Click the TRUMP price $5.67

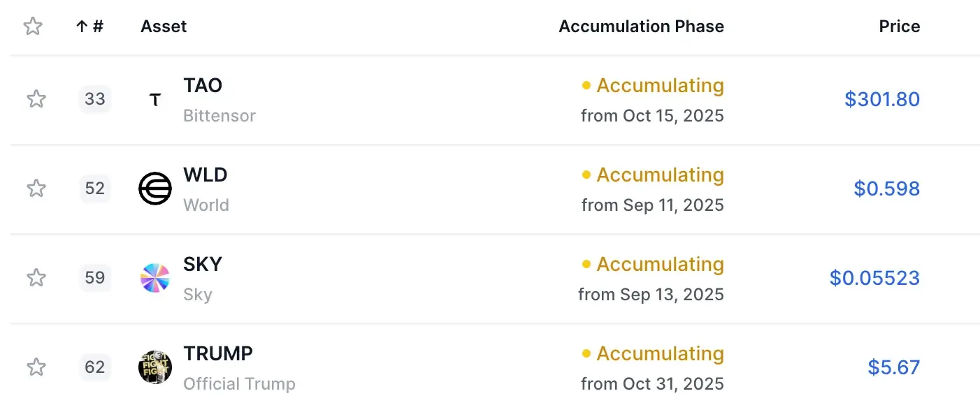point(893,367)
